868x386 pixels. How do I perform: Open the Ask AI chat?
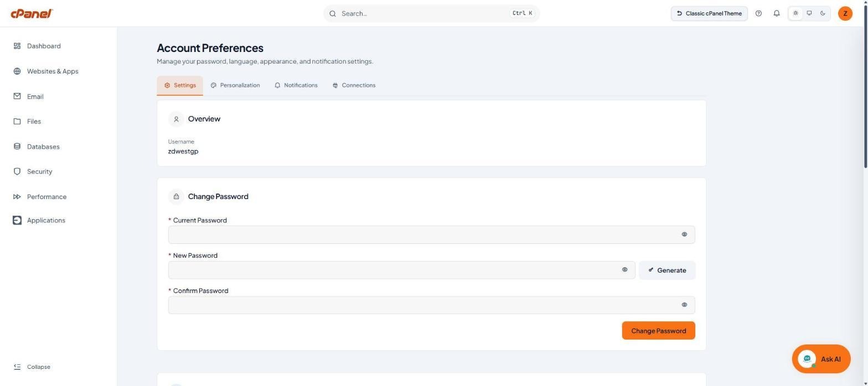[821, 359]
